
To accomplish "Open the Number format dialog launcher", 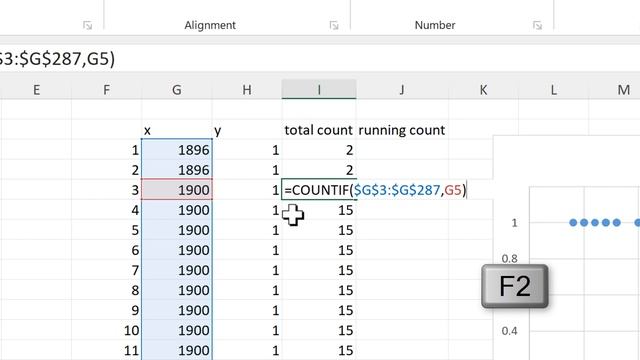I will [537, 26].
